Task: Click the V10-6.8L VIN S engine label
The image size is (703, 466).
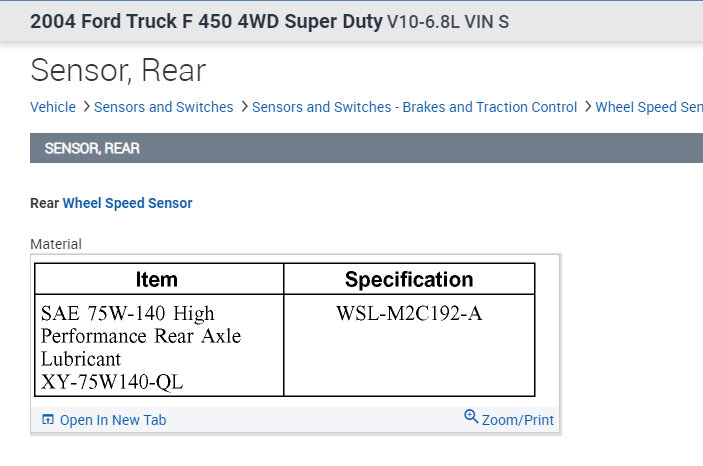Action: click(x=448, y=21)
